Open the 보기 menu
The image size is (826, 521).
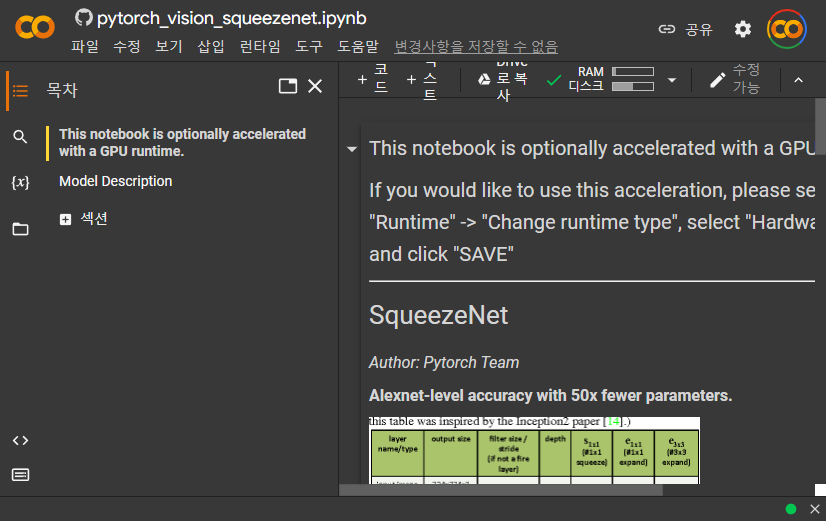169,46
